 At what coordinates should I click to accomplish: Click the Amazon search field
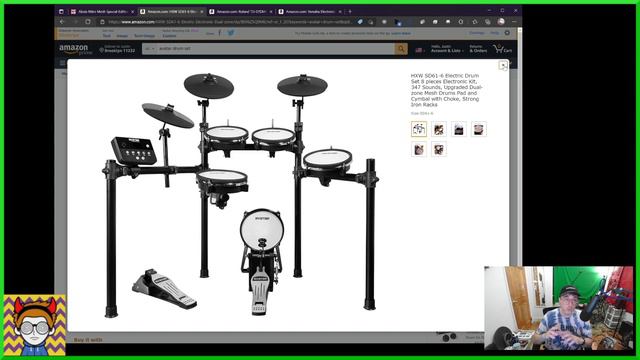[x=276, y=49]
